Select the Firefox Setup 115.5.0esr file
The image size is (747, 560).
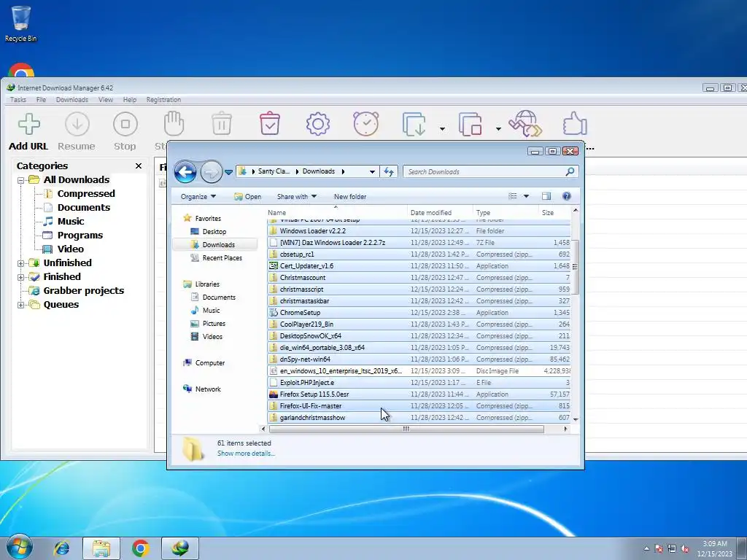coord(419,394)
